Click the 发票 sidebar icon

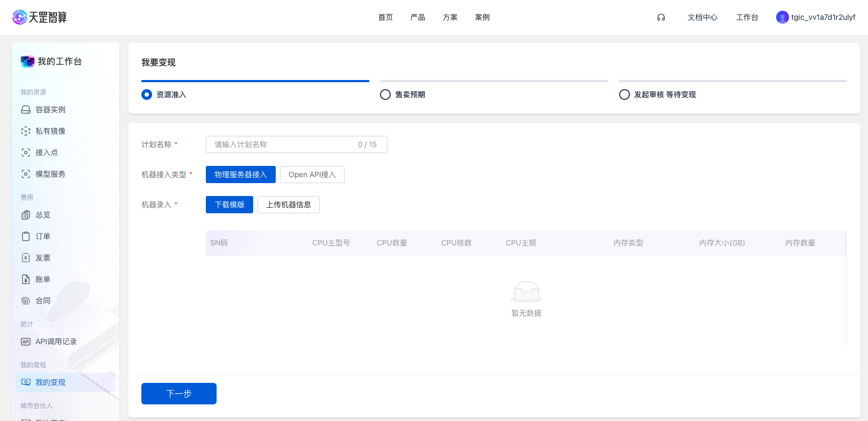pyautogui.click(x=26, y=258)
